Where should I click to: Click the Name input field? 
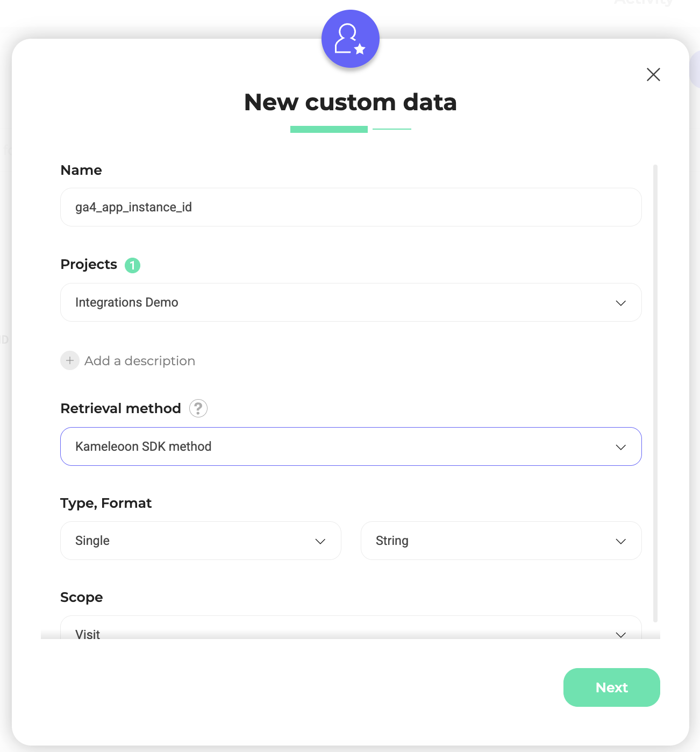[351, 207]
